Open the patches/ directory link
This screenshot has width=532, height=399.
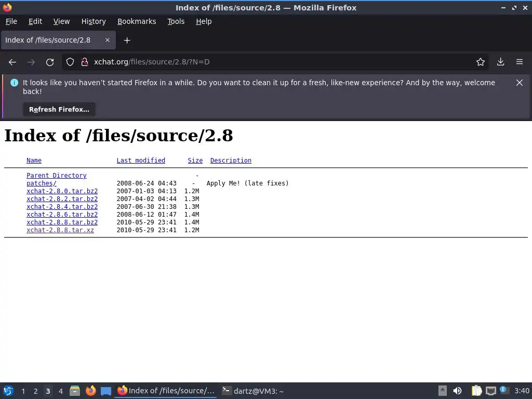(x=42, y=183)
